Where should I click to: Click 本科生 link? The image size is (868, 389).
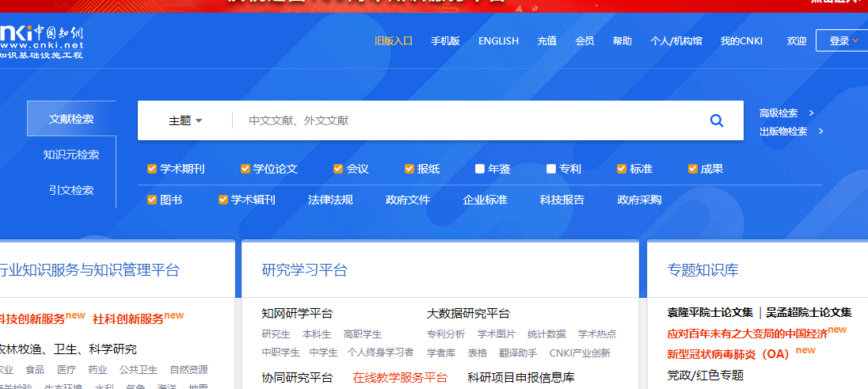pyautogui.click(x=317, y=334)
